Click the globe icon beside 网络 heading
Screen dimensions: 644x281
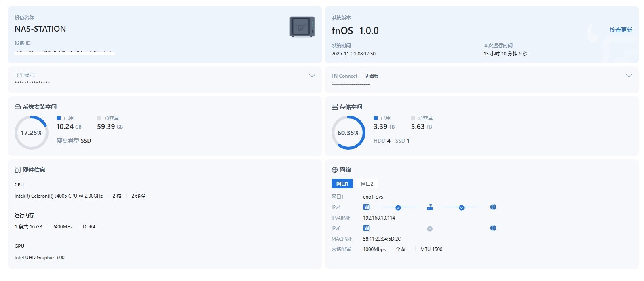coord(335,170)
